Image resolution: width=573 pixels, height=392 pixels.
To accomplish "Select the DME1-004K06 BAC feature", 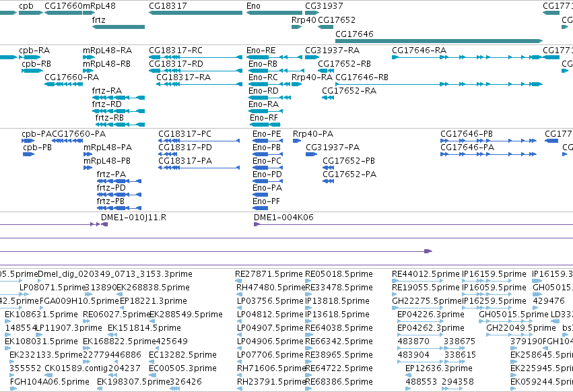I will 413,224.
